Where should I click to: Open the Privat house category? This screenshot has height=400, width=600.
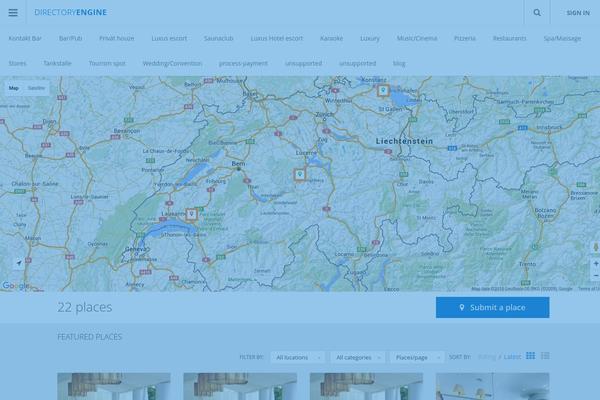click(x=117, y=38)
